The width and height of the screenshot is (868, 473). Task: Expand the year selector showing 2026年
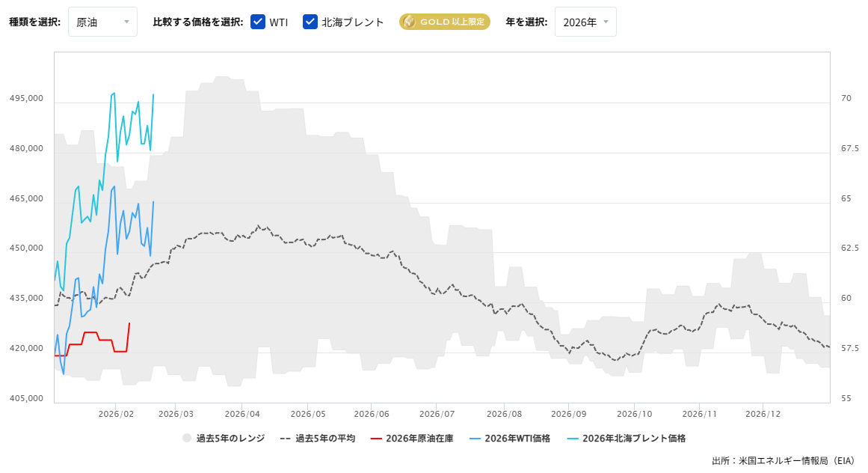pyautogui.click(x=585, y=22)
